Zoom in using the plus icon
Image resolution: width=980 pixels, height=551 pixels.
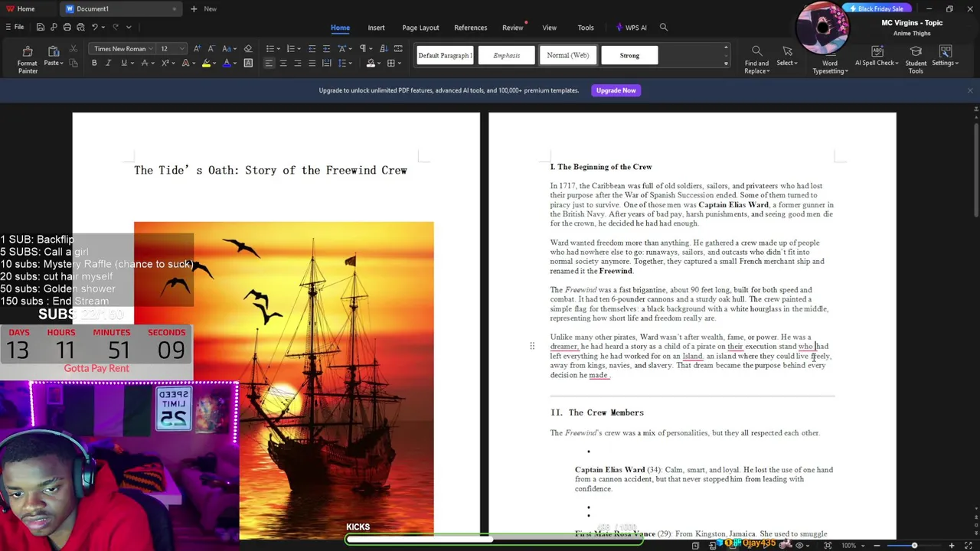[952, 546]
